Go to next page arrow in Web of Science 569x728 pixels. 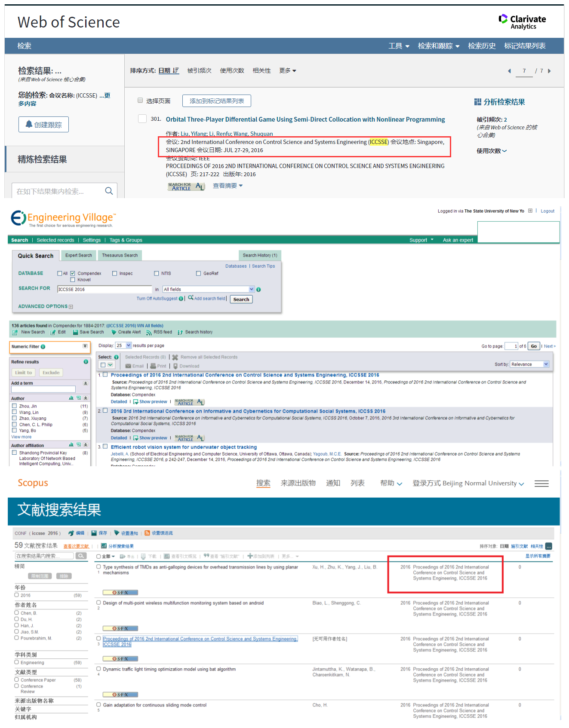(549, 71)
